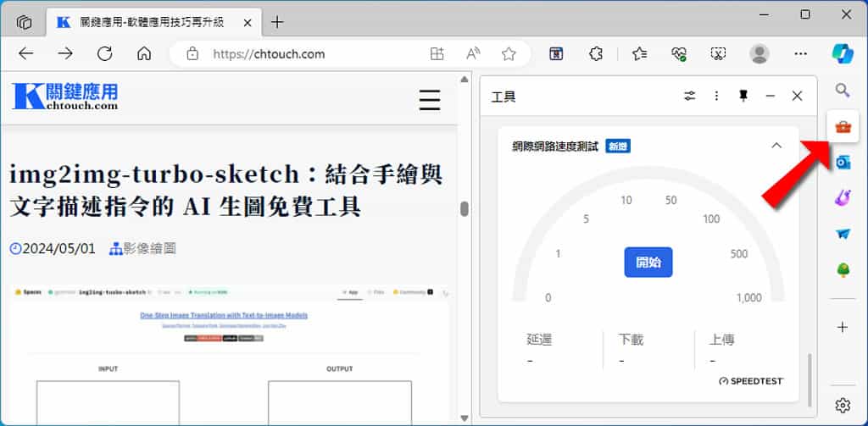
Task: Click the sidebar search magnifier icon
Action: (x=843, y=90)
